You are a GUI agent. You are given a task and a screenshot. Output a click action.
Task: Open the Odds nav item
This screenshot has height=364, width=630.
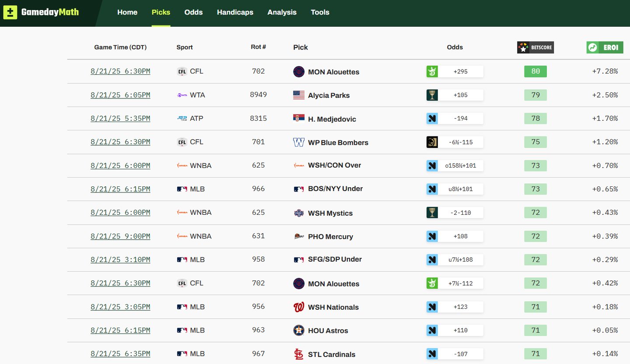(193, 12)
